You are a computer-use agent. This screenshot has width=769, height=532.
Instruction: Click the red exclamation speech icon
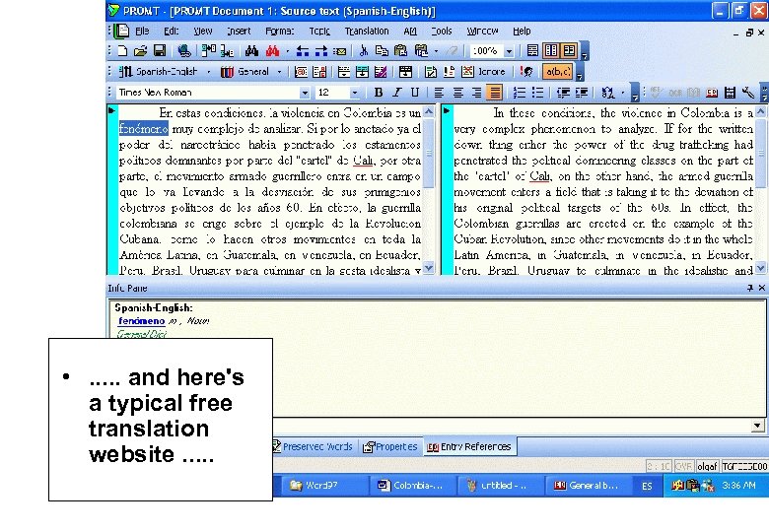[526, 72]
